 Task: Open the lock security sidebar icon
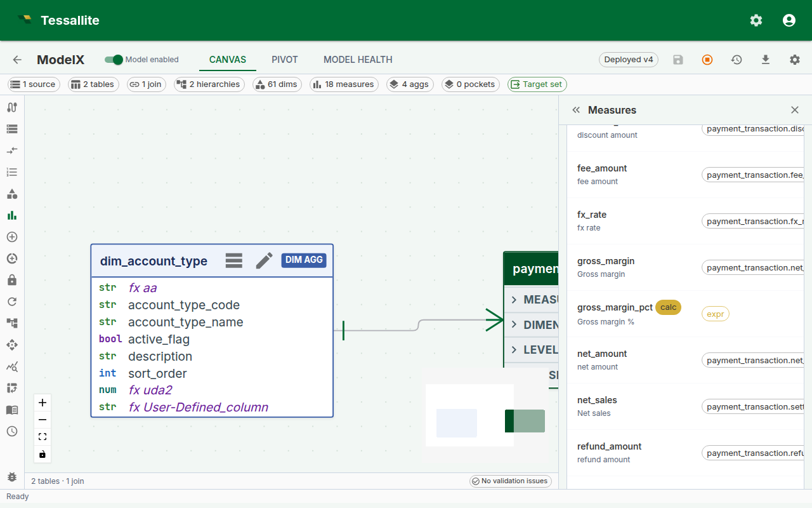point(11,280)
